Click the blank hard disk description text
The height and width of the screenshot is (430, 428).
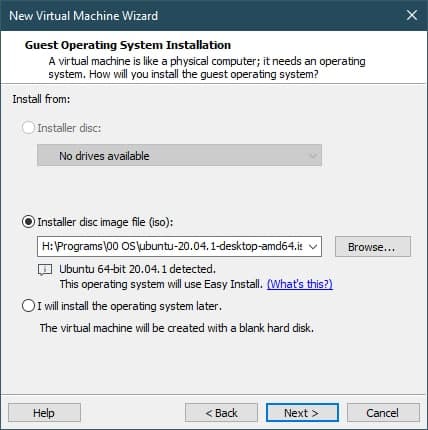[177, 328]
